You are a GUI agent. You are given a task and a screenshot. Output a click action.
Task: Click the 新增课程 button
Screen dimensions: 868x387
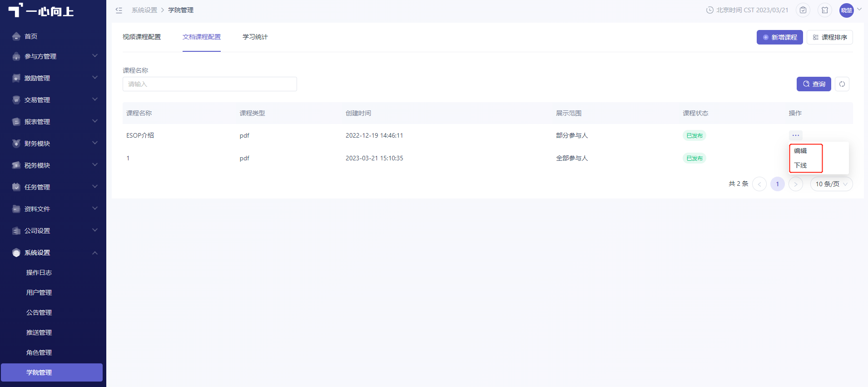click(779, 37)
